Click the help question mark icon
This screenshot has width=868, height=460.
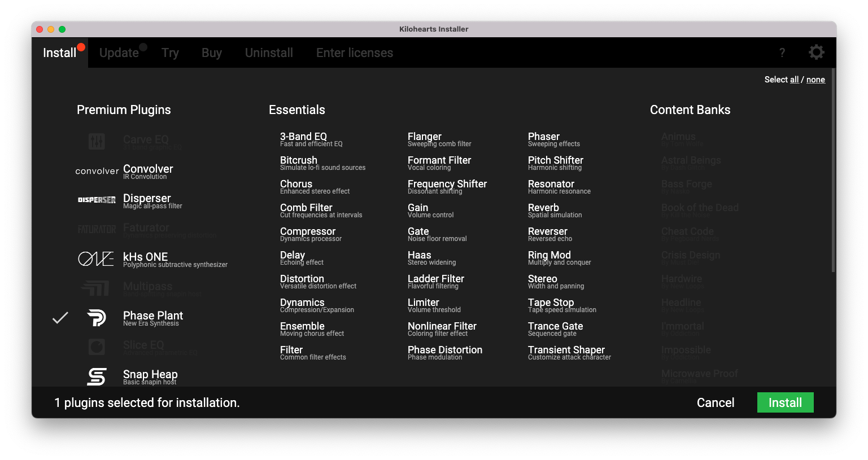782,52
